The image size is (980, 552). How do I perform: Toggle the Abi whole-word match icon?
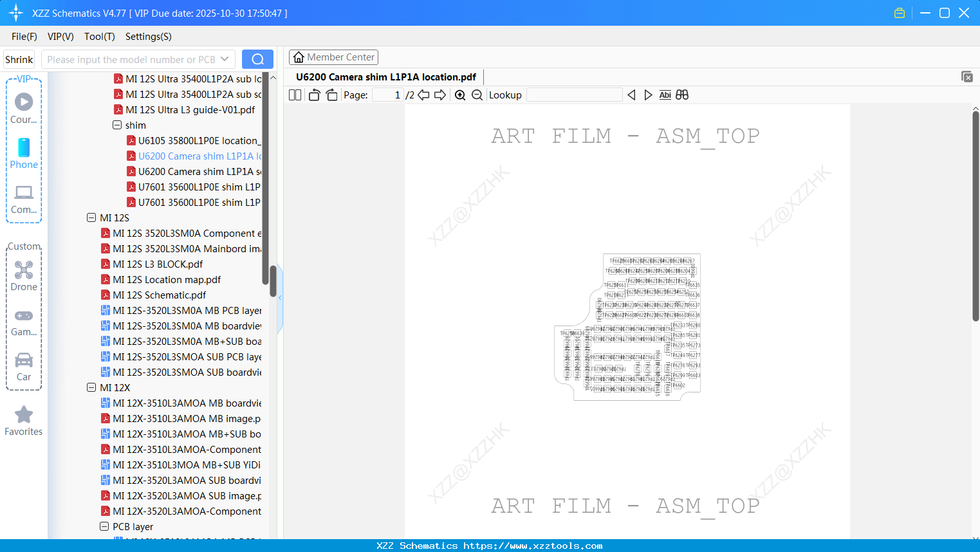click(665, 95)
